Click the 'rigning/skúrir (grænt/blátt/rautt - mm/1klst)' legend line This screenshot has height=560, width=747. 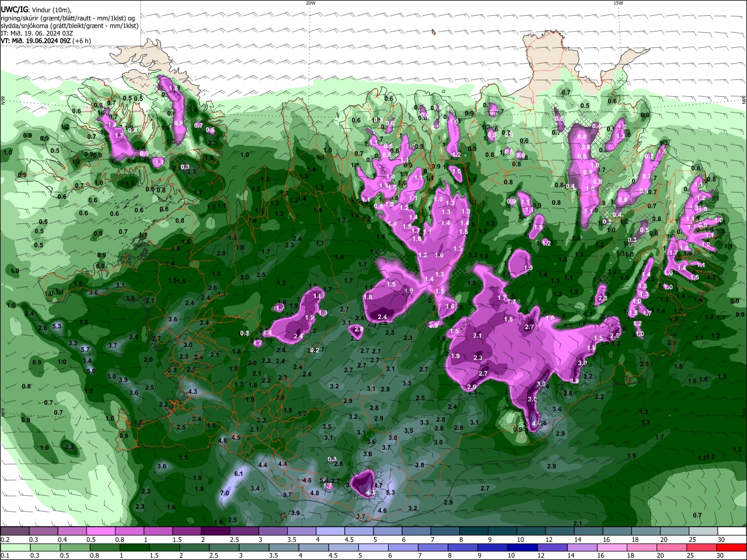[x=68, y=17]
